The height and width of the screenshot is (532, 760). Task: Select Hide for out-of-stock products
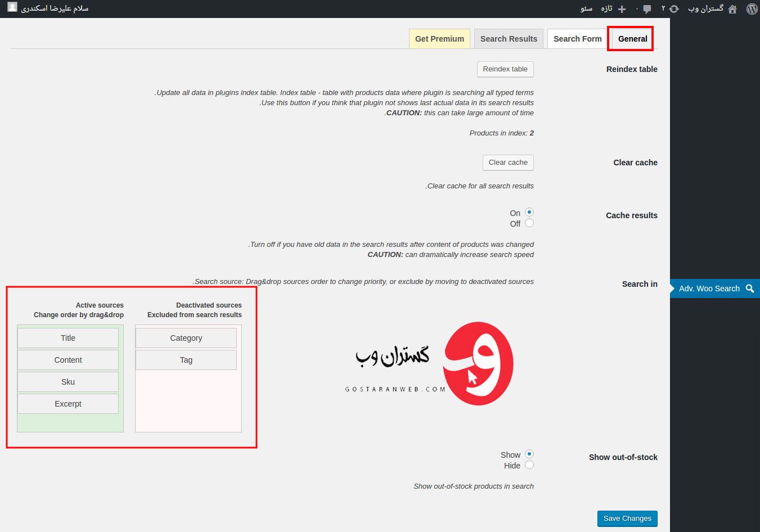(x=529, y=465)
